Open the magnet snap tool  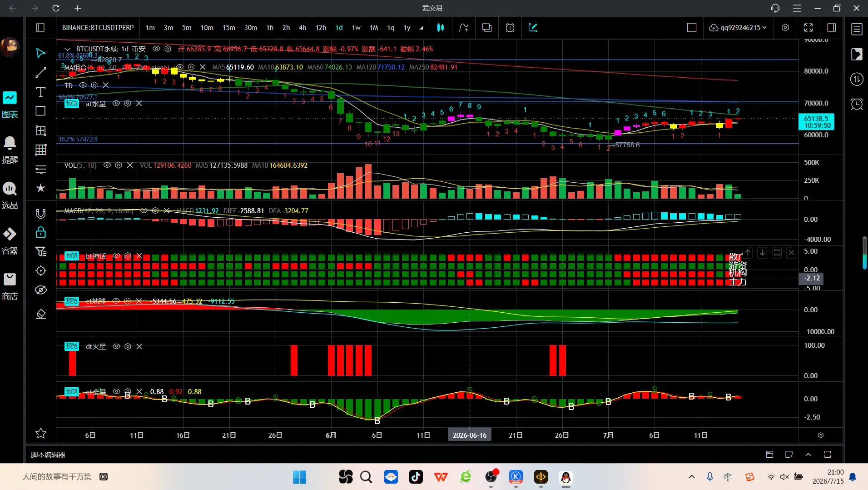[40, 214]
